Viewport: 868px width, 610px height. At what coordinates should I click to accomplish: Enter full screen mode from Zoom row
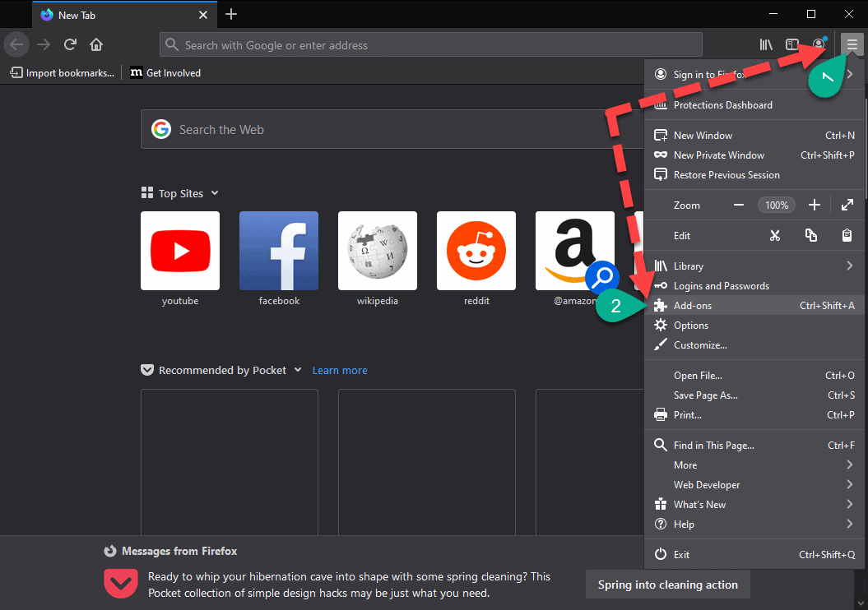[847, 206]
